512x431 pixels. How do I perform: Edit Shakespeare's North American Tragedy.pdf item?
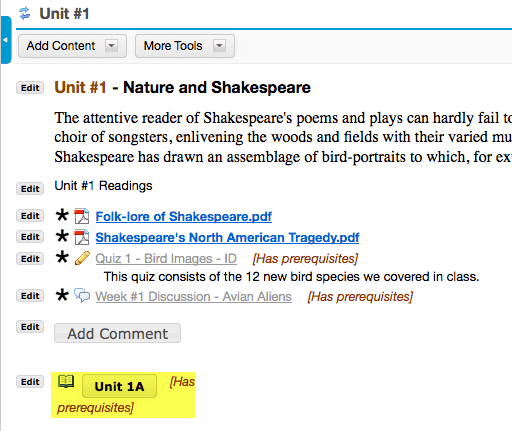30,237
